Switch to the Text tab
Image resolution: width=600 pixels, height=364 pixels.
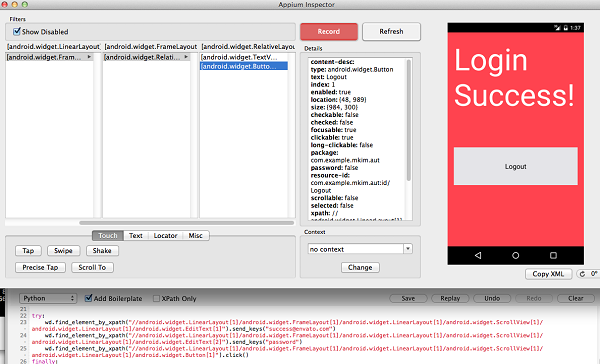tap(135, 235)
